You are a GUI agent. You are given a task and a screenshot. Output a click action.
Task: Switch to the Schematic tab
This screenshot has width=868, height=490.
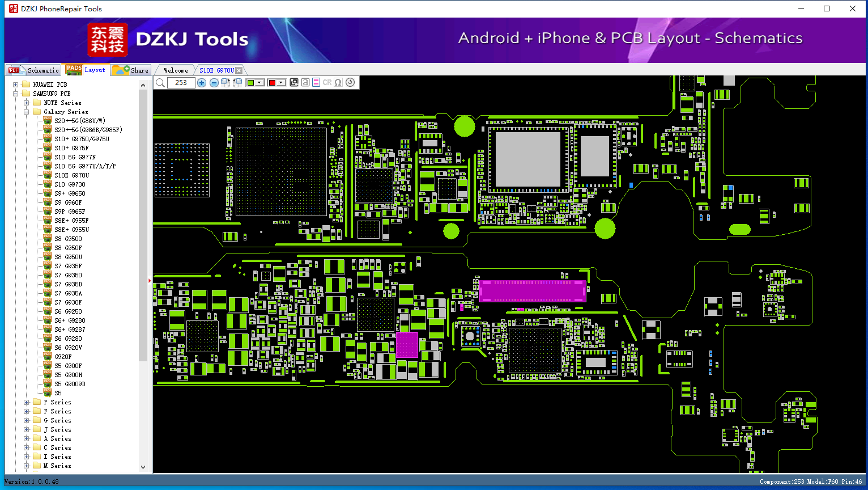33,70
